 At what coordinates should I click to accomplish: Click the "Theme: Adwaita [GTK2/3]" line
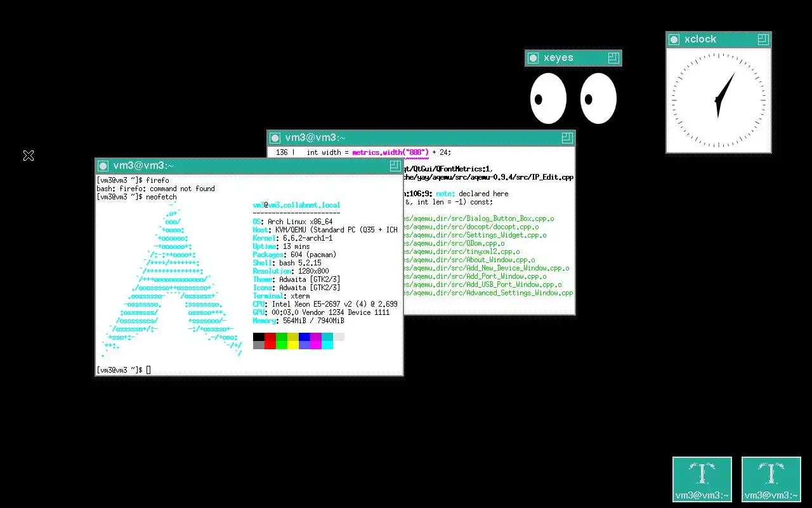point(296,279)
